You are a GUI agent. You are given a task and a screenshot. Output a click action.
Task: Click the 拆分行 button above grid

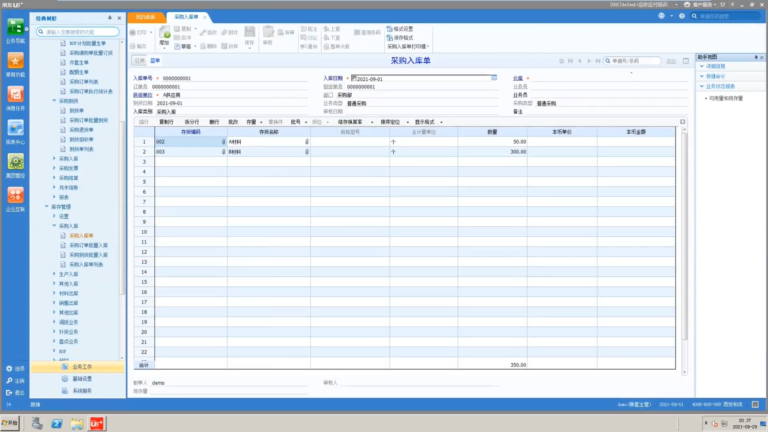(192, 122)
